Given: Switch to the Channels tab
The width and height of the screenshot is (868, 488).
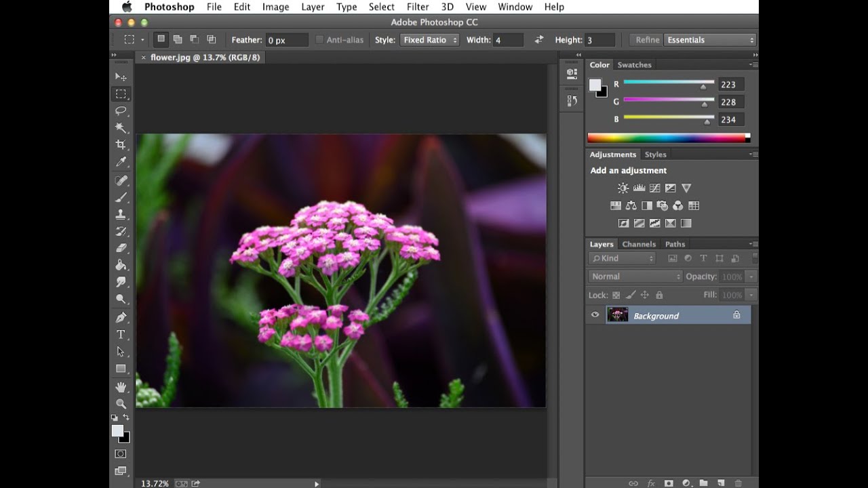Looking at the screenshot, I should point(638,244).
